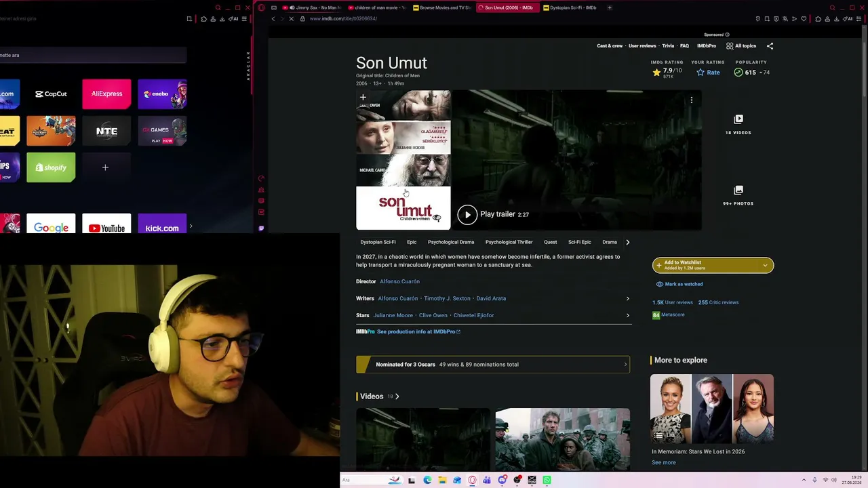Click the IMDb page address bar
The image size is (868, 488).
coord(529,19)
